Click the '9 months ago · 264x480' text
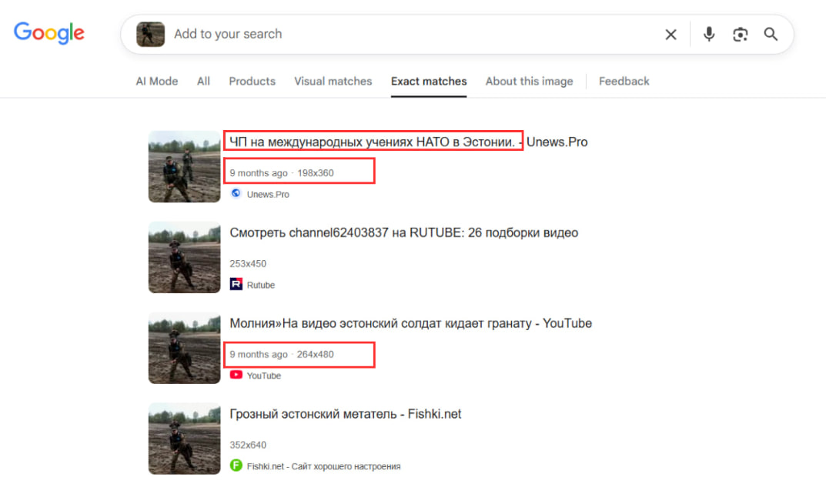The height and width of the screenshot is (504, 826). point(281,354)
